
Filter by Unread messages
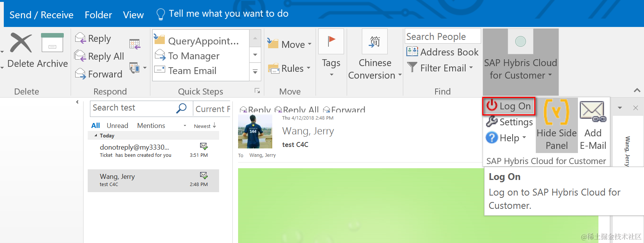117,125
